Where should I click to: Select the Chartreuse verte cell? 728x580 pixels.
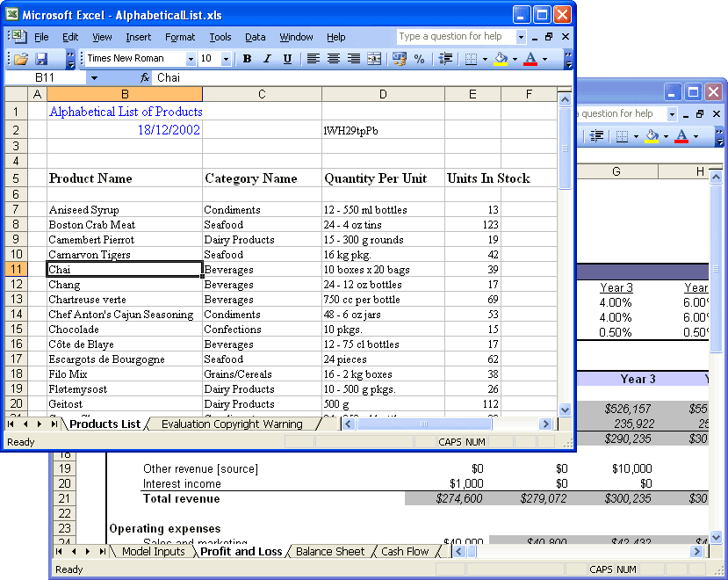pyautogui.click(x=125, y=300)
